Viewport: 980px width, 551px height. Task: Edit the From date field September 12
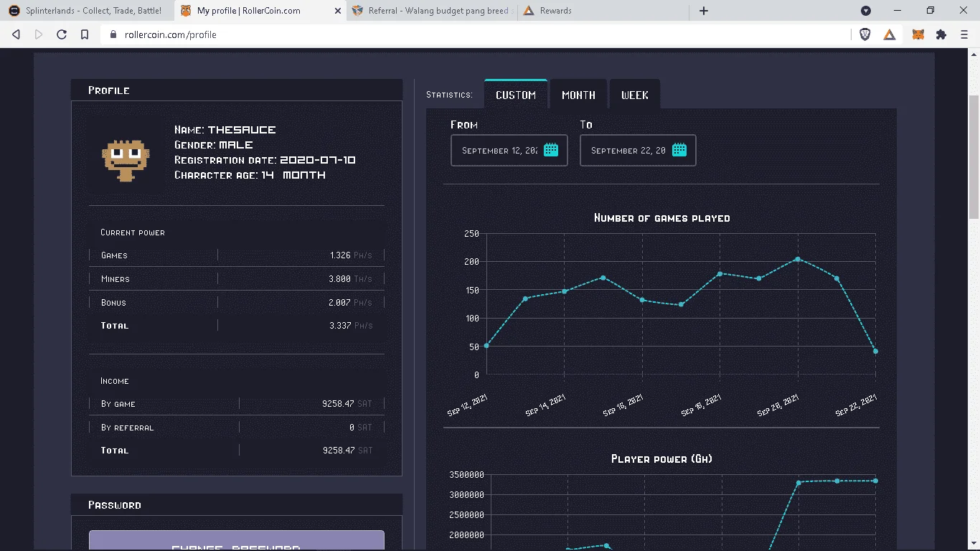(509, 151)
